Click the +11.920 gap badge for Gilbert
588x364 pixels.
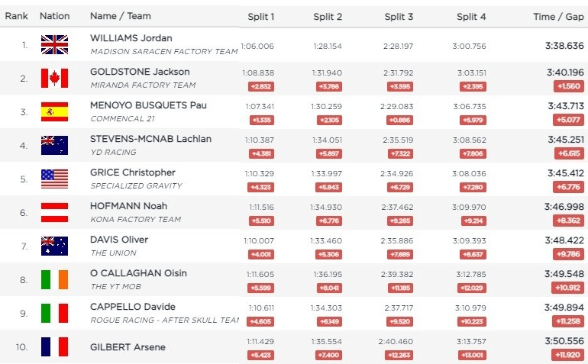click(566, 355)
